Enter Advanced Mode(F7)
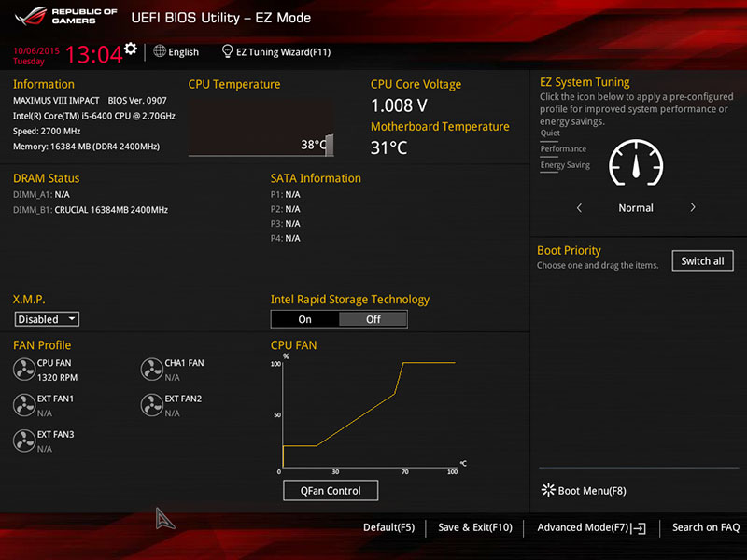The image size is (747, 560). (583, 527)
